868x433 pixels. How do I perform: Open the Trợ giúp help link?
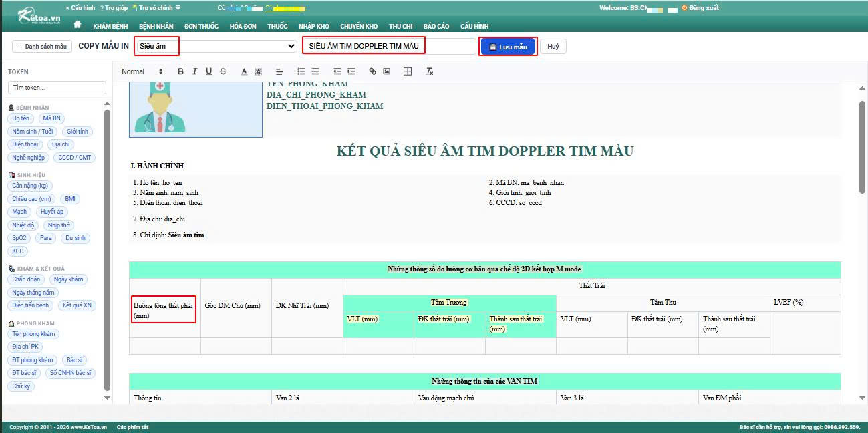click(x=114, y=8)
